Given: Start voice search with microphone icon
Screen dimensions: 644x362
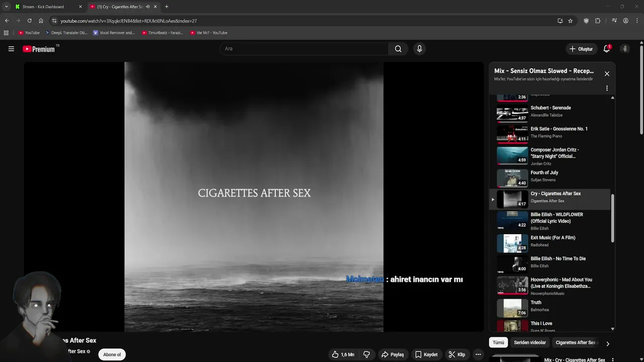Looking at the screenshot, I should [419, 49].
